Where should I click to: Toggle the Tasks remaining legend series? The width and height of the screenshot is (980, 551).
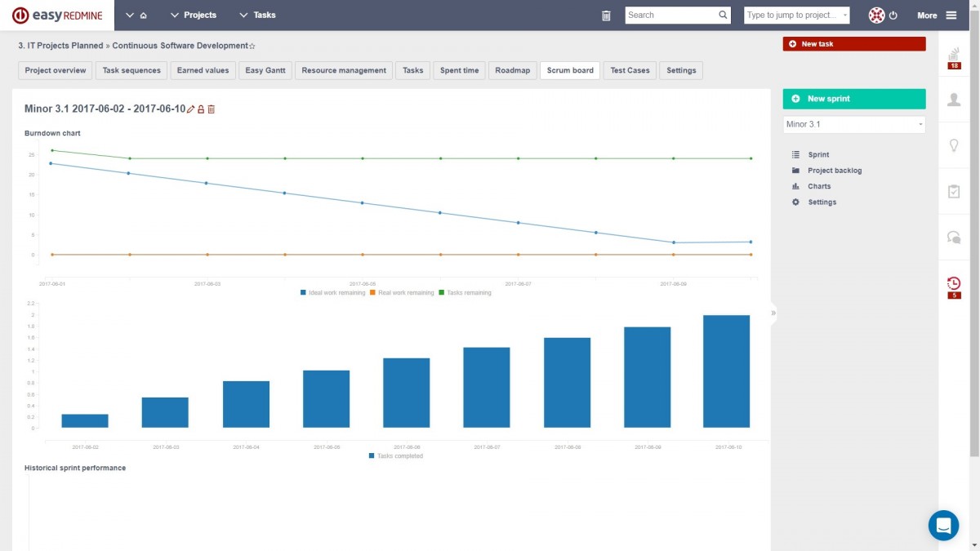tap(465, 292)
